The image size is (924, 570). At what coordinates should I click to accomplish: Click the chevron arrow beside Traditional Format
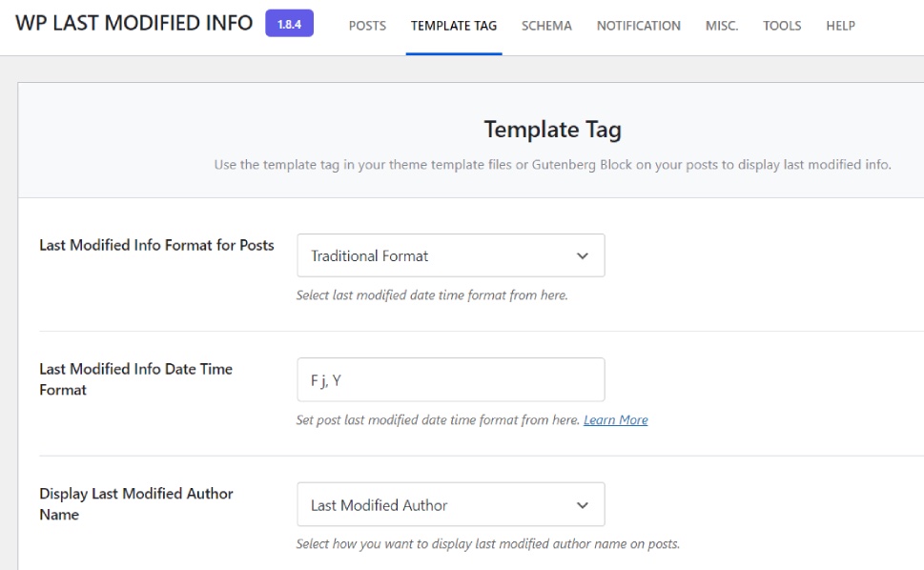[583, 255]
